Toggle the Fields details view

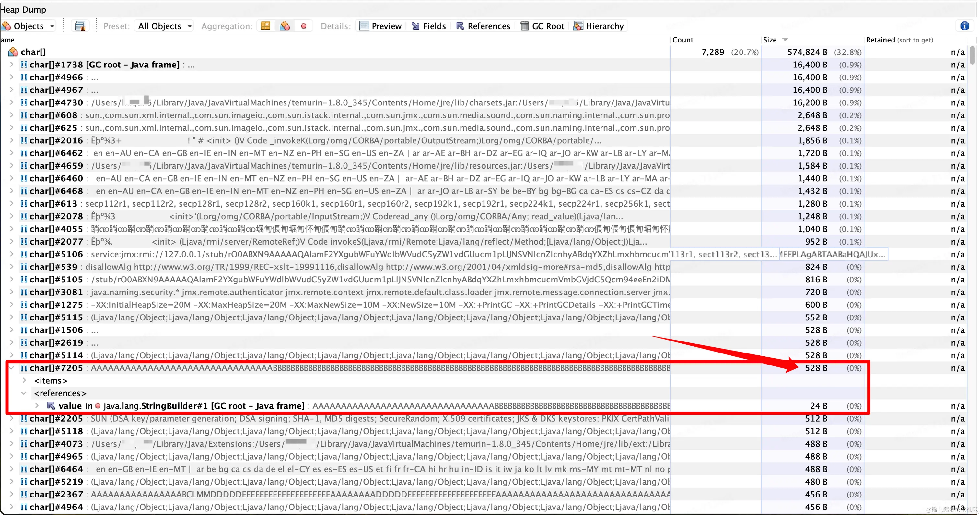429,26
